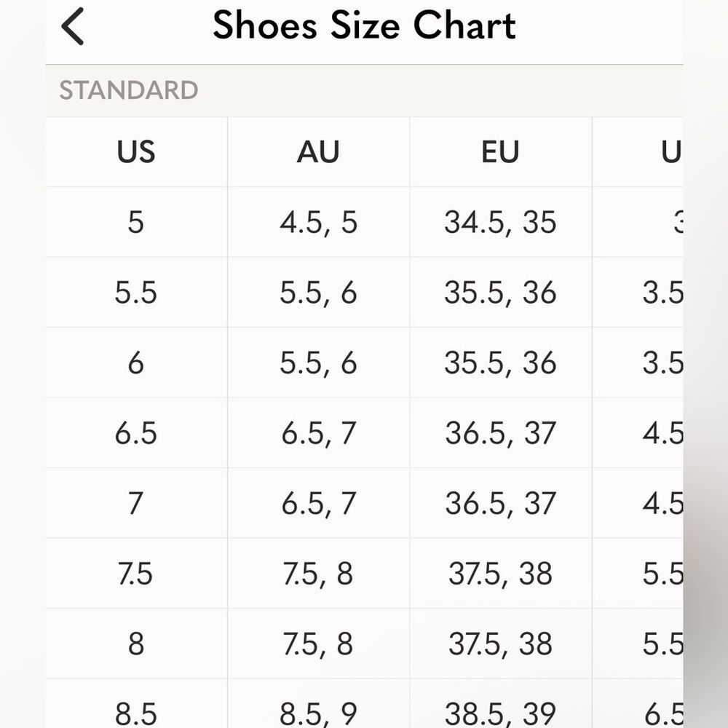
Task: Click the STANDARD section label
Action: [x=129, y=90]
